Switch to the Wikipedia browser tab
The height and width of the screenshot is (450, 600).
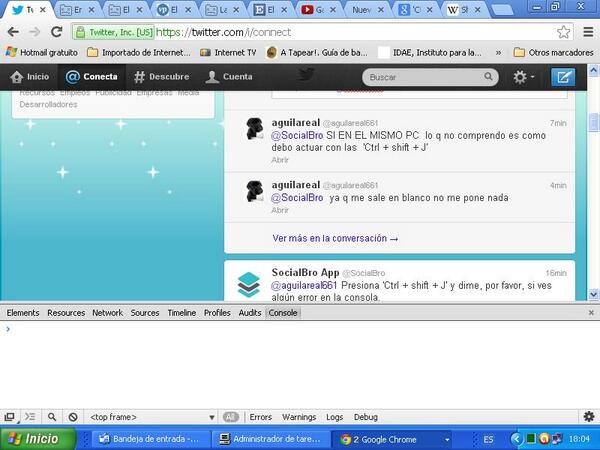(x=464, y=10)
